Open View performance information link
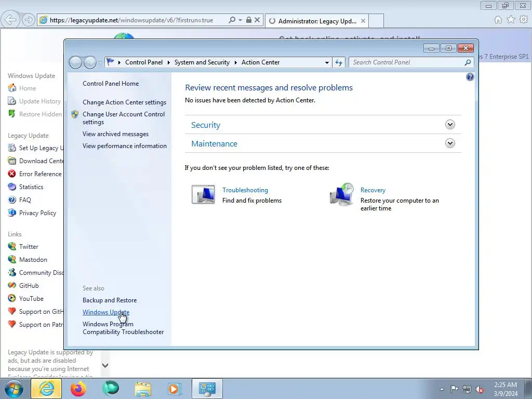Screen dimensions: 532x399 [x=125, y=146]
